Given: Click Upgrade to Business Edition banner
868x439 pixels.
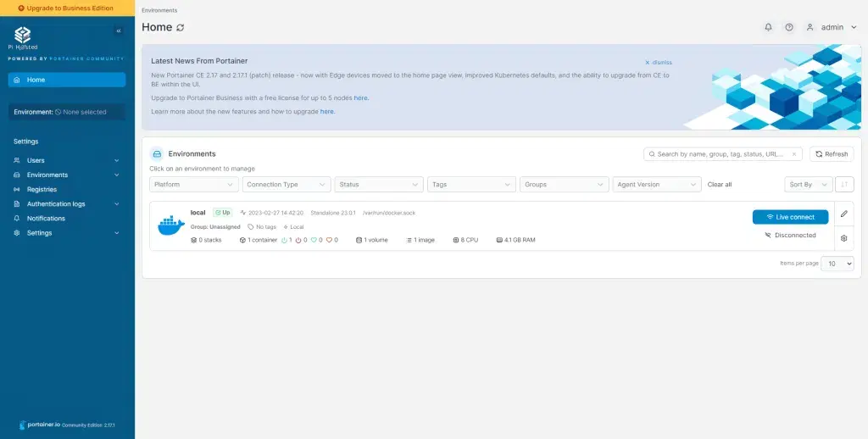Looking at the screenshot, I should coord(67,8).
